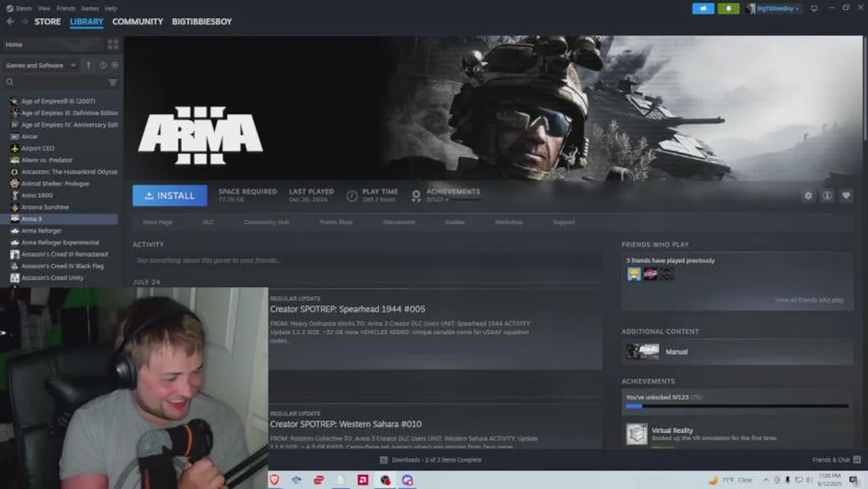Click the blue INSTALL button

click(x=170, y=196)
